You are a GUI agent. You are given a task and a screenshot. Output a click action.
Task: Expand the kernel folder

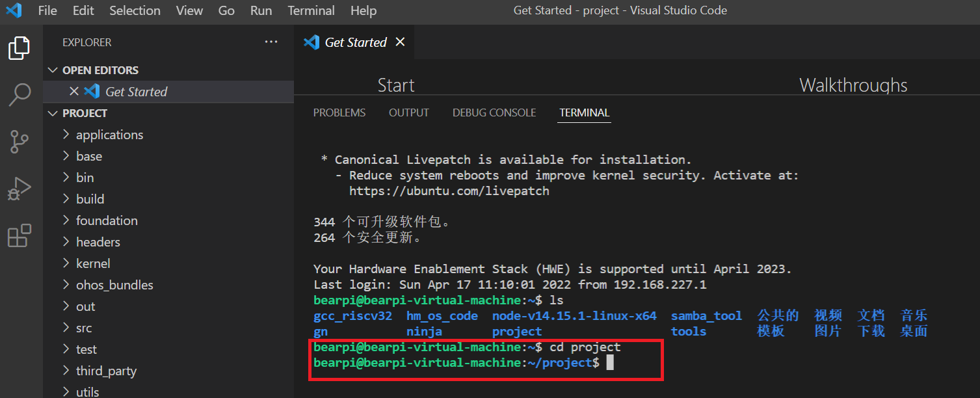(168, 263)
